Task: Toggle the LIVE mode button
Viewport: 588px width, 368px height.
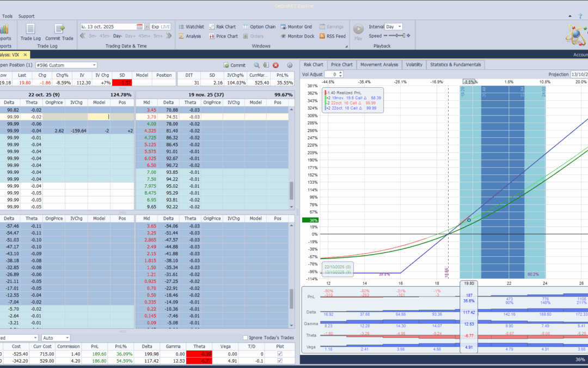Action: click(166, 27)
